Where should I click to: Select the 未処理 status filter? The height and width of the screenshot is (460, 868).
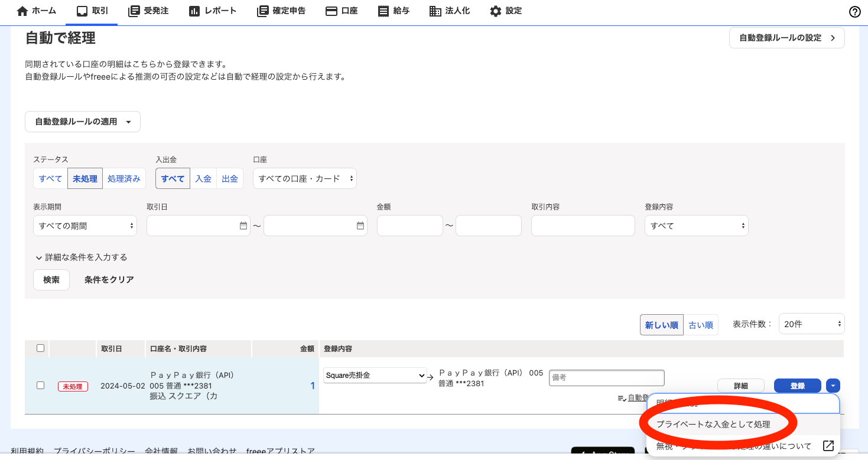point(84,178)
